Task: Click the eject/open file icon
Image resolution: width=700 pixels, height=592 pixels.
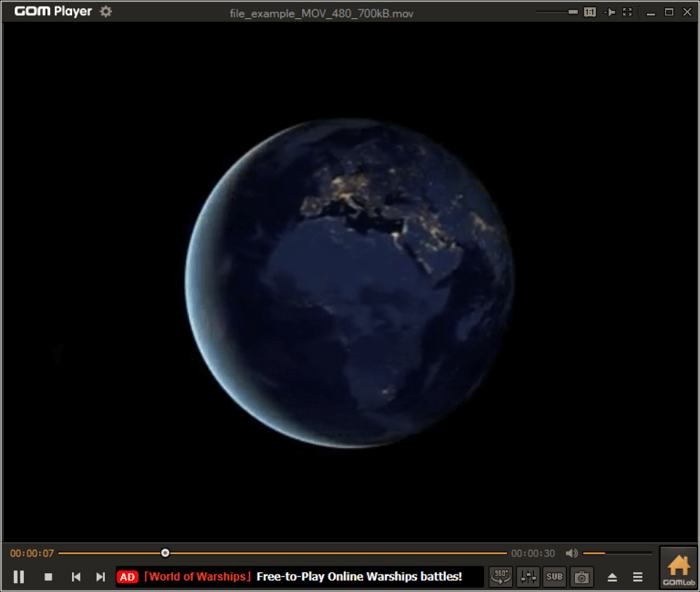Action: pos(613,577)
